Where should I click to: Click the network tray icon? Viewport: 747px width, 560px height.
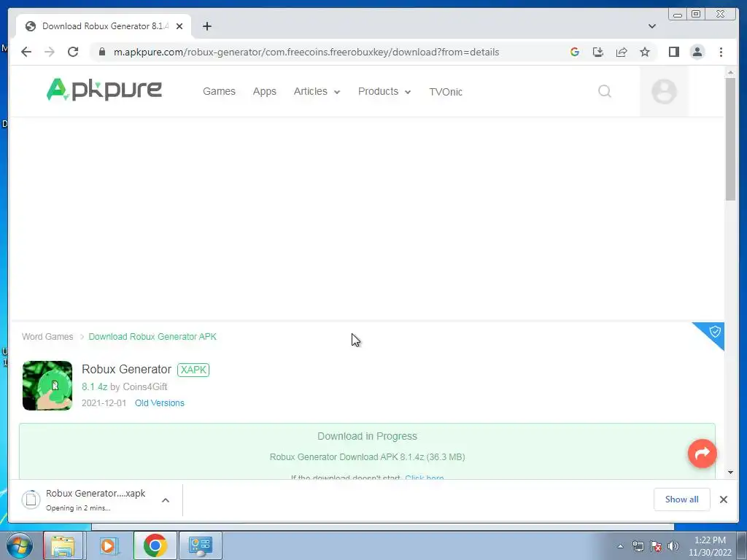[x=638, y=546]
